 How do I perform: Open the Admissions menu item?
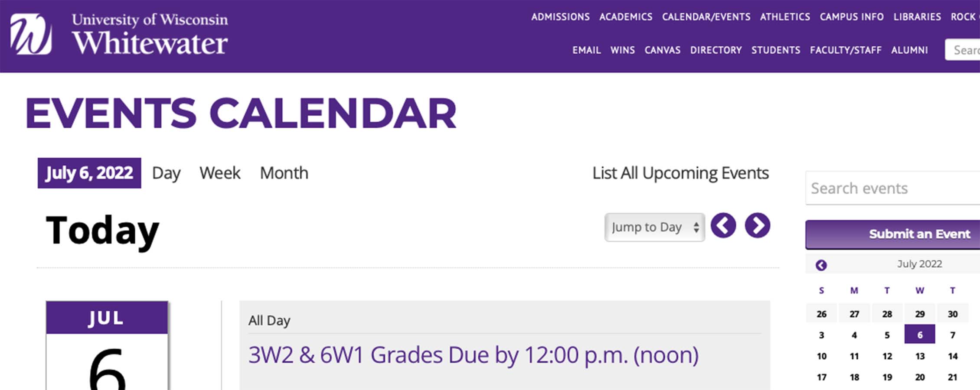(x=560, y=17)
